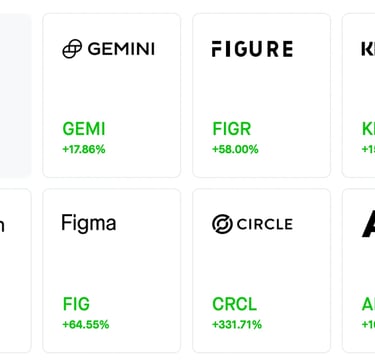The width and height of the screenshot is (375, 361).
Task: Click the GEMINI wordmark text
Action: (x=121, y=49)
